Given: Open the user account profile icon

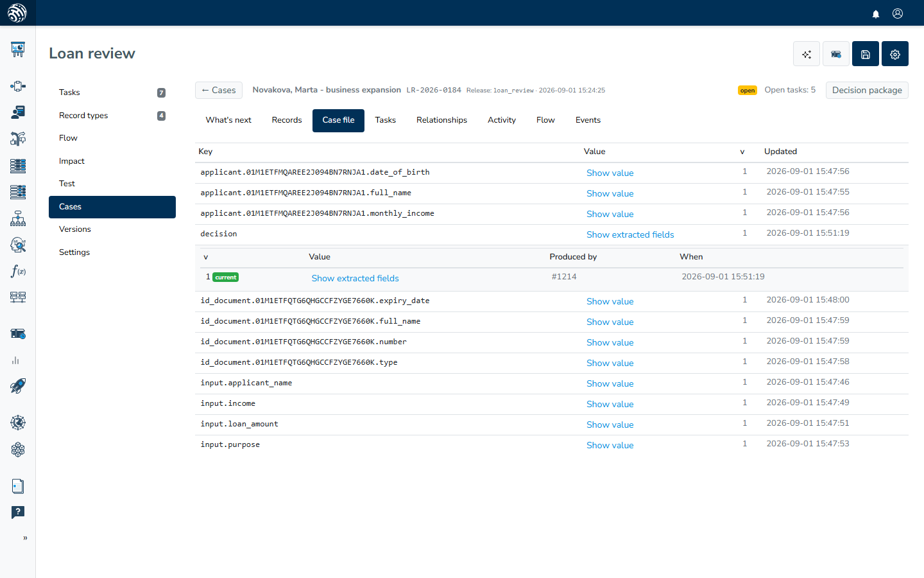Looking at the screenshot, I should pos(898,13).
